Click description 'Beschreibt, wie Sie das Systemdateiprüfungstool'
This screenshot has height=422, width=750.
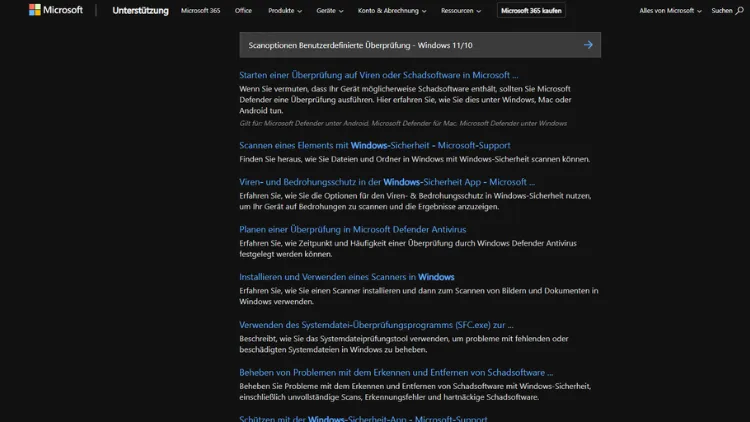404,344
